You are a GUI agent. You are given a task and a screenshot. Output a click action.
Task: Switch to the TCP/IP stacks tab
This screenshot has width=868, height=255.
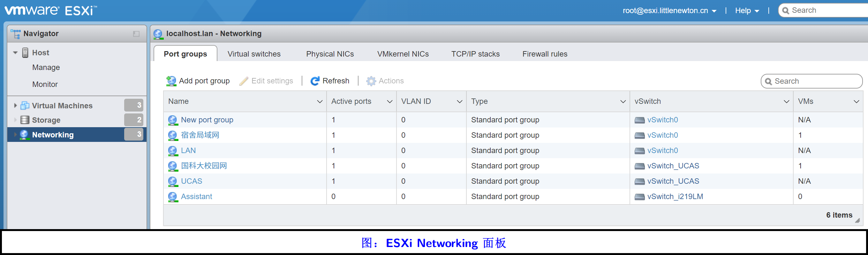click(475, 54)
